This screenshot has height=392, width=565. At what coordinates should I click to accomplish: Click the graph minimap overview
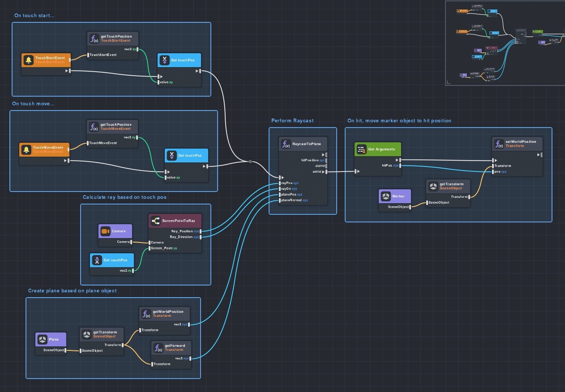tap(505, 43)
